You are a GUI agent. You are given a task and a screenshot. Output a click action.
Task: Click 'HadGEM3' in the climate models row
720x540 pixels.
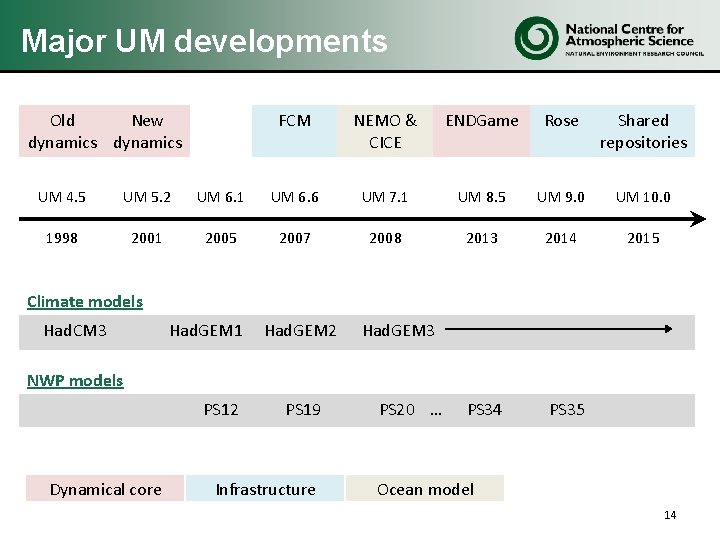(398, 330)
